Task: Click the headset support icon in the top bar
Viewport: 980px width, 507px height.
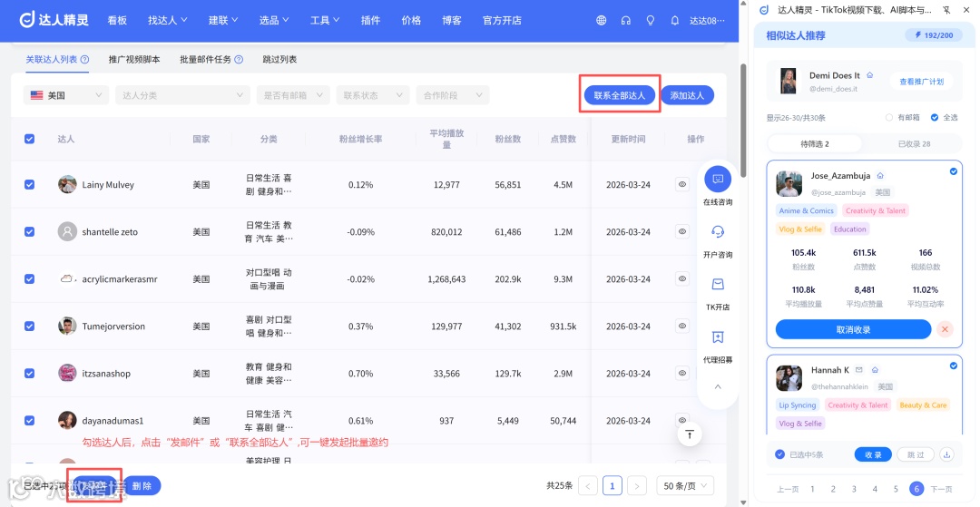Action: point(625,20)
